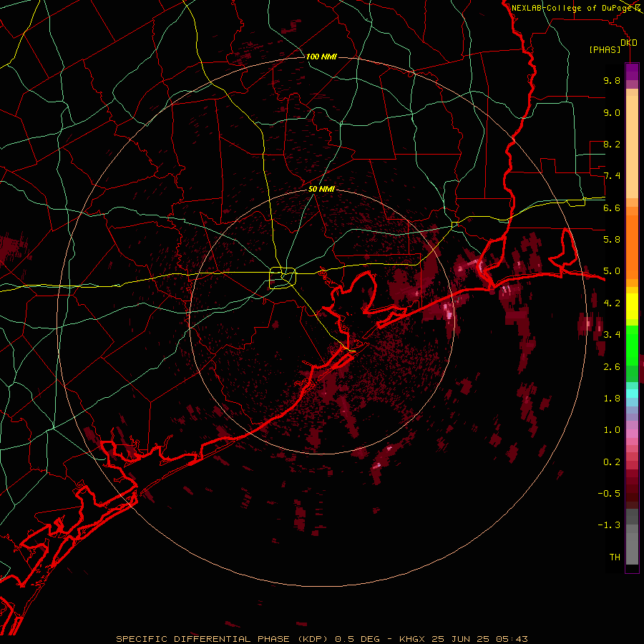The image size is (644, 644).
Task: Click the [PHAS] unit label
Action: [x=605, y=49]
